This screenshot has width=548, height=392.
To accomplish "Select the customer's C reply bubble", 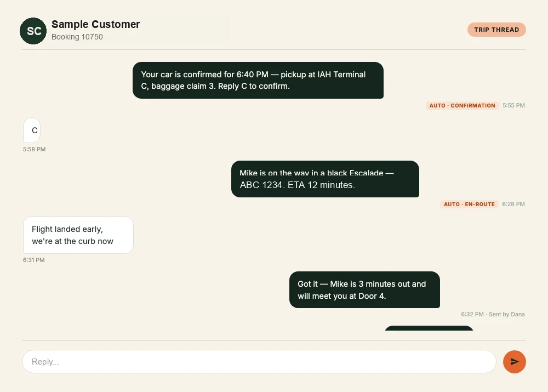I will click(x=32, y=130).
